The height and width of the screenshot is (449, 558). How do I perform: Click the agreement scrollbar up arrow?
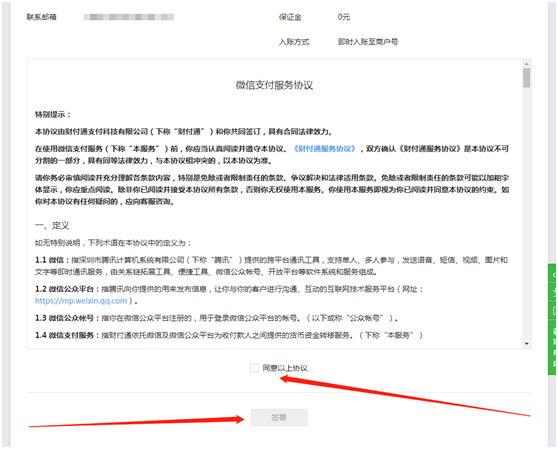(x=527, y=64)
